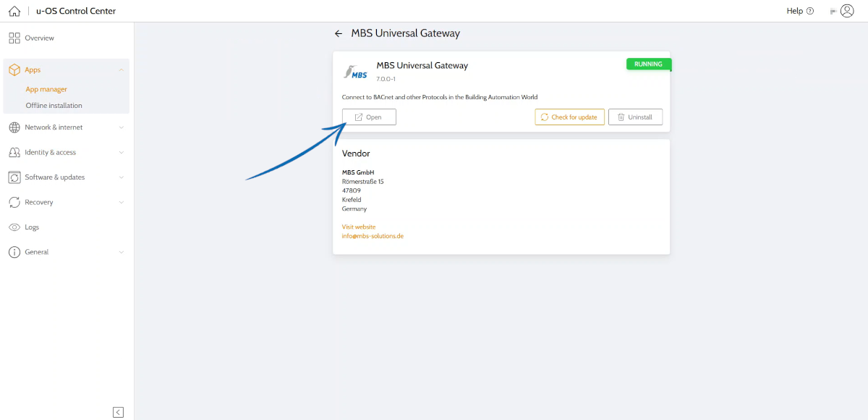Click the Recovery refresh icon
The image size is (868, 420).
click(14, 203)
